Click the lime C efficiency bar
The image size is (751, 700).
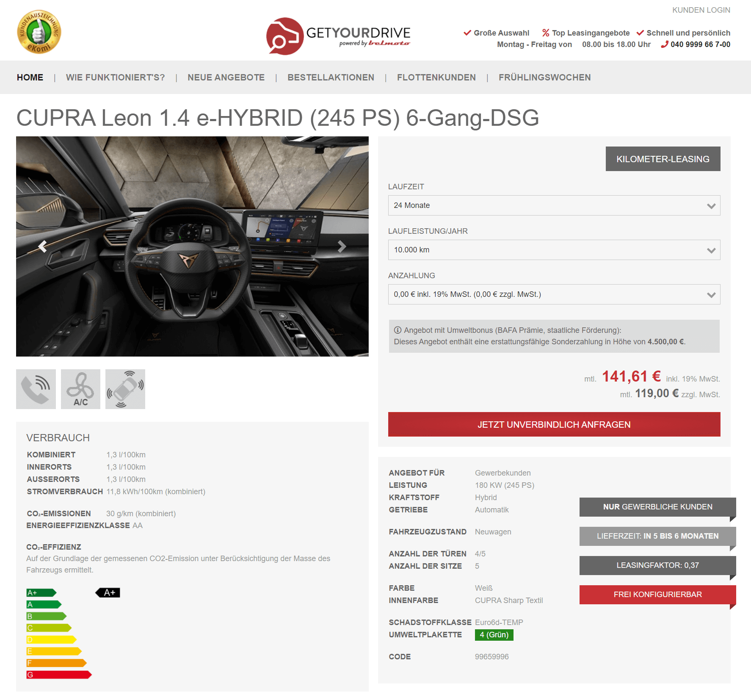click(x=49, y=628)
